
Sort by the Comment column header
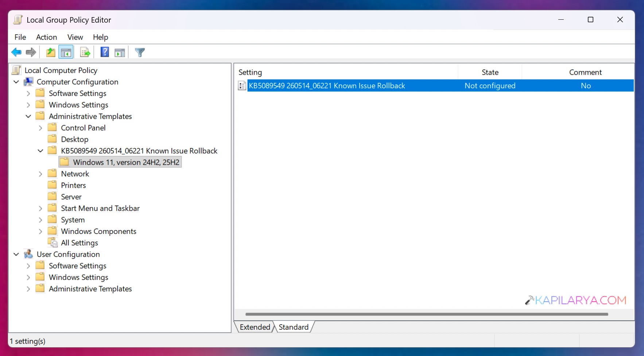578,72
